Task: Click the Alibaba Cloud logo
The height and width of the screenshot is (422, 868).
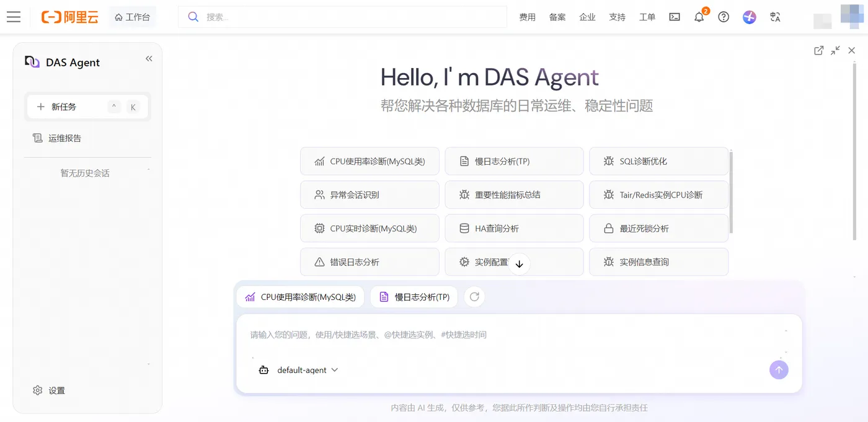Action: pyautogui.click(x=70, y=17)
